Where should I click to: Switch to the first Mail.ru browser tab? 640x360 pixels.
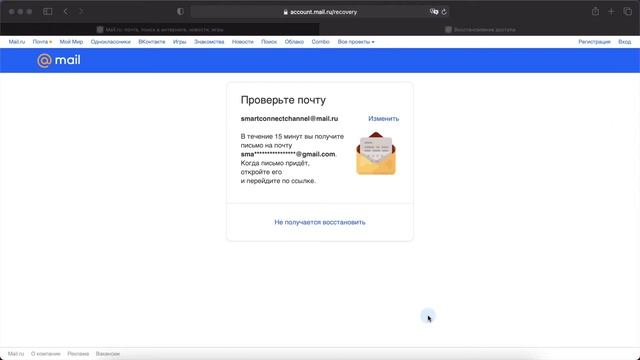pyautogui.click(x=160, y=29)
